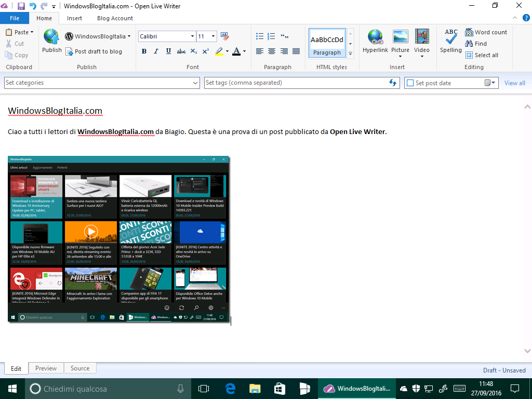The height and width of the screenshot is (399, 532).
Task: Insert a numbered list
Action: 271,36
